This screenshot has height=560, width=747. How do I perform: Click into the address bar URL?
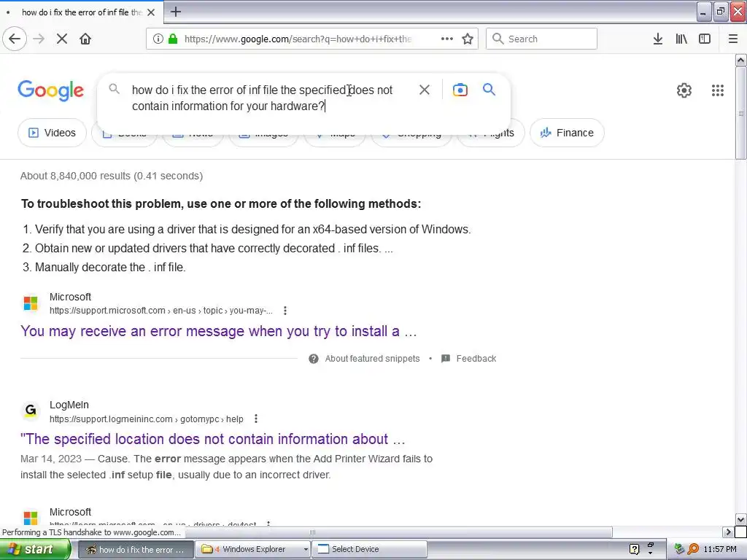[298, 39]
